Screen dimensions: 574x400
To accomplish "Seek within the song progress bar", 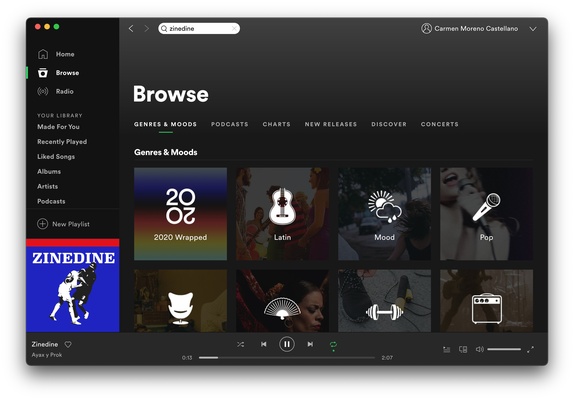I will 287,358.
